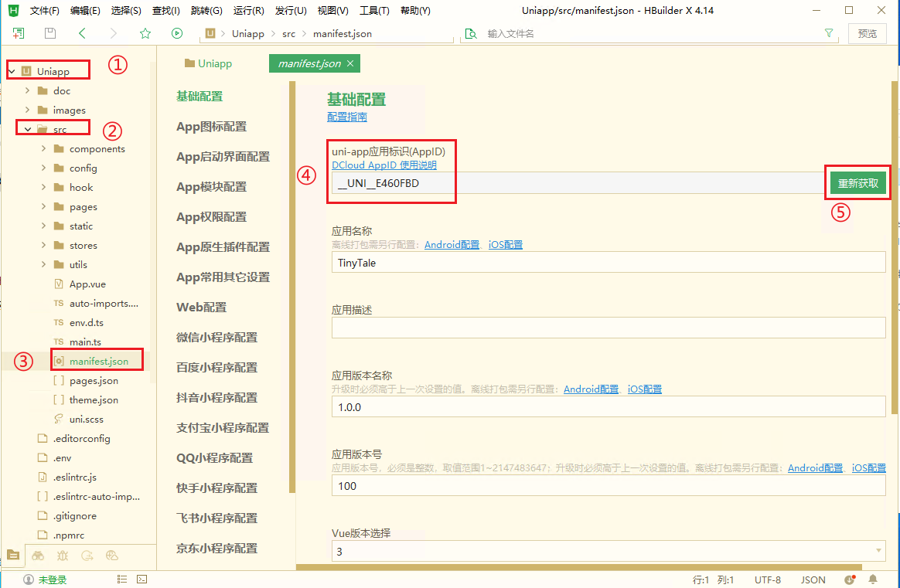Click the bookmark star icon
The width and height of the screenshot is (900, 588).
[145, 33]
